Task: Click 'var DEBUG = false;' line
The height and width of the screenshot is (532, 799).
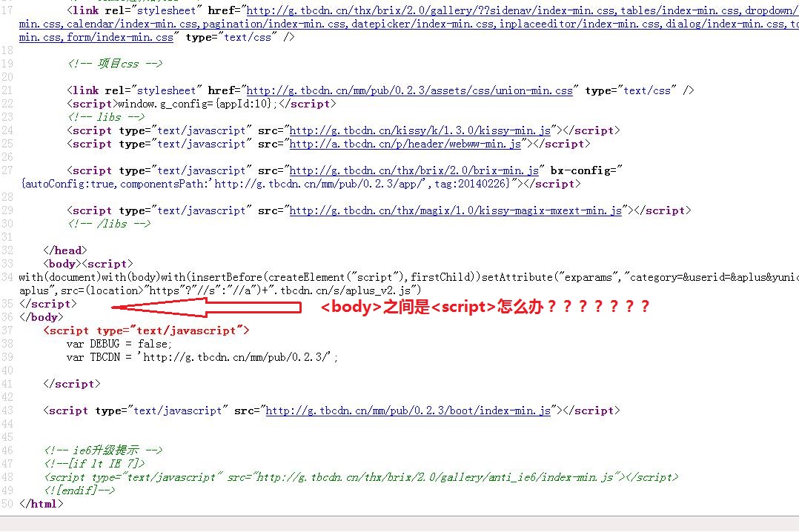Action: click(119, 344)
